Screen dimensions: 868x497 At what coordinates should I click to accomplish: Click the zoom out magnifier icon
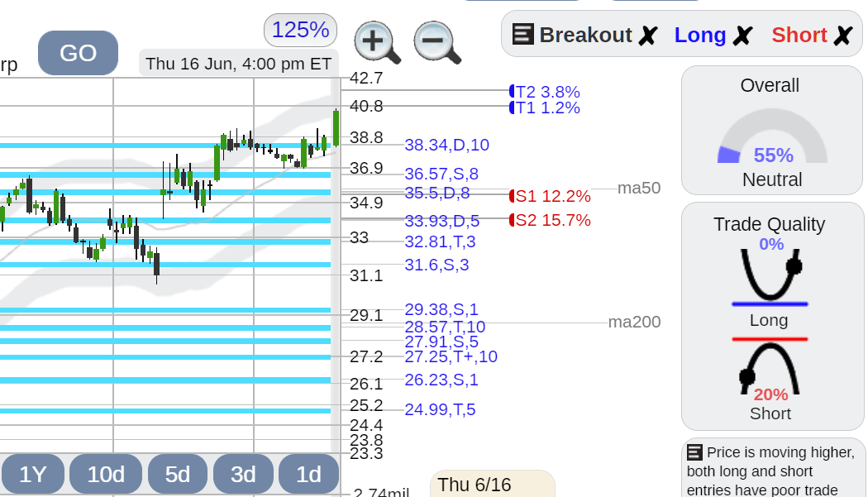click(437, 43)
